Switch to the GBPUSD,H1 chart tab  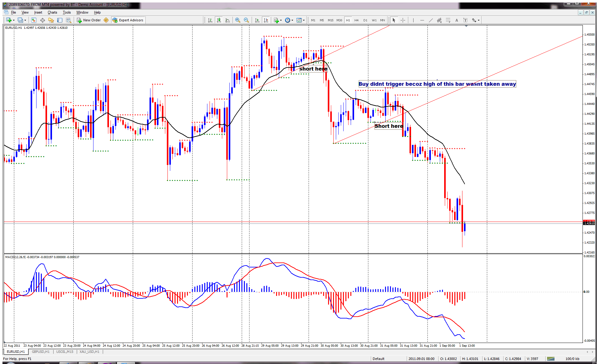tap(41, 352)
